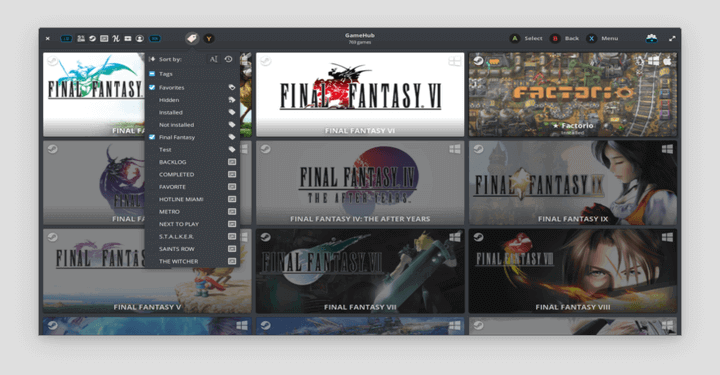The height and width of the screenshot is (375, 720).
Task: Select the Humble Bundle source icon in the top bar
Action: point(116,39)
